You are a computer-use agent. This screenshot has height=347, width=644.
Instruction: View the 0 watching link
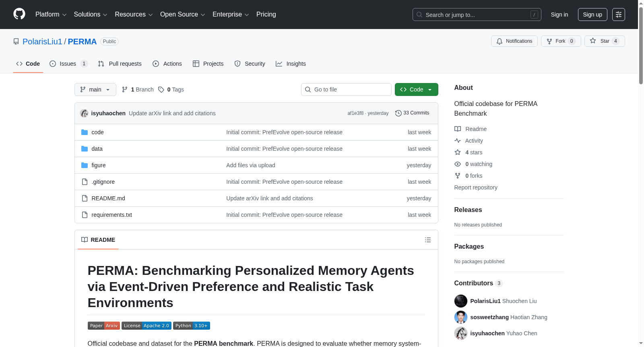tap(473, 164)
